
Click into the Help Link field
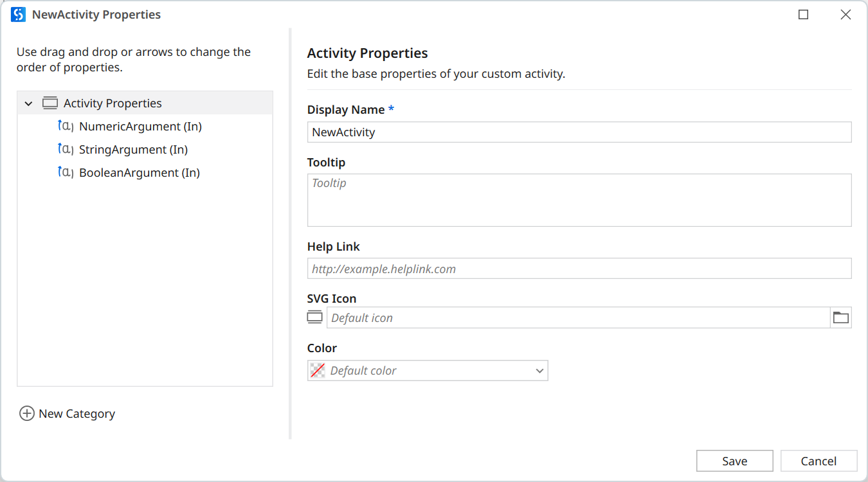pyautogui.click(x=579, y=269)
